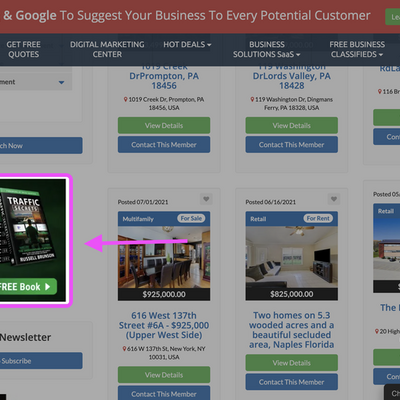Open the sidebar select box dropdown arrow
This screenshot has height=400, width=400.
61,82
